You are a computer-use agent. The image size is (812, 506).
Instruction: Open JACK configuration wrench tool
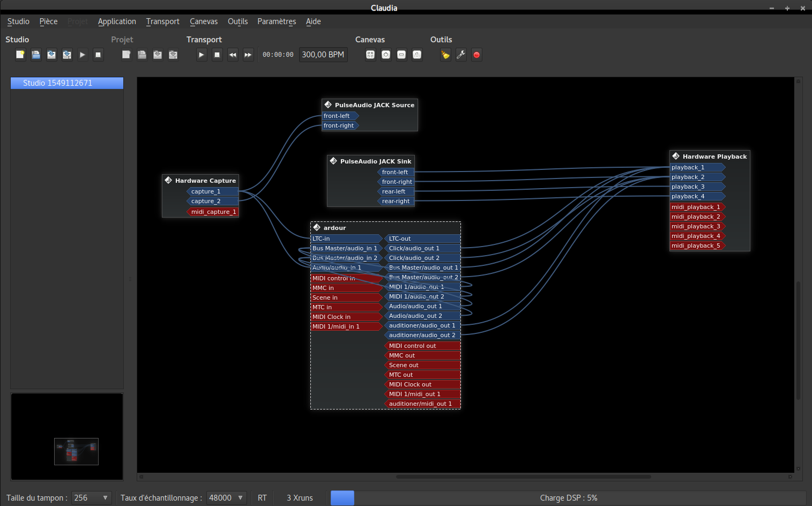pyautogui.click(x=461, y=55)
